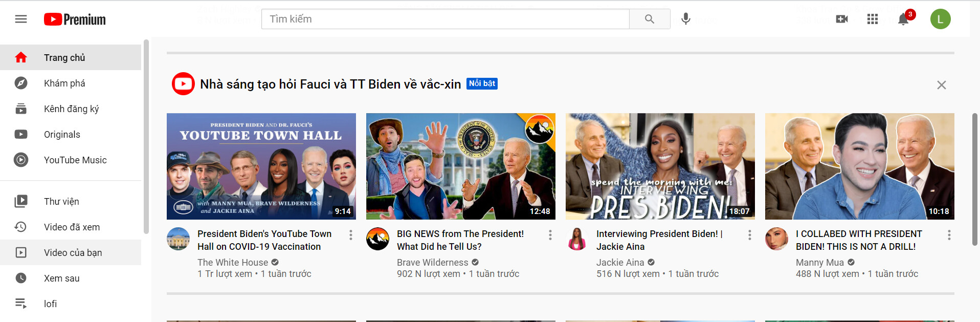Open the create video camera icon
The height and width of the screenshot is (322, 980).
pyautogui.click(x=841, y=19)
